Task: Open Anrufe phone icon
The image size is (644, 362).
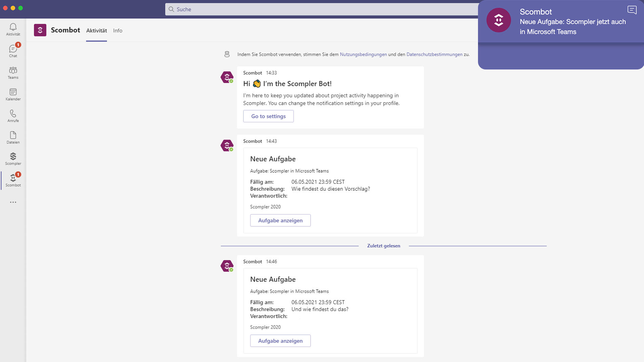Action: tap(13, 116)
